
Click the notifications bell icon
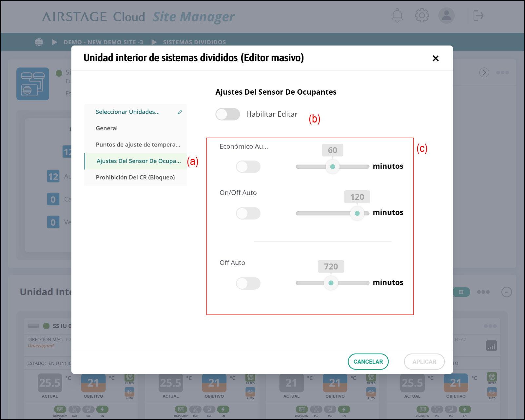pos(397,16)
